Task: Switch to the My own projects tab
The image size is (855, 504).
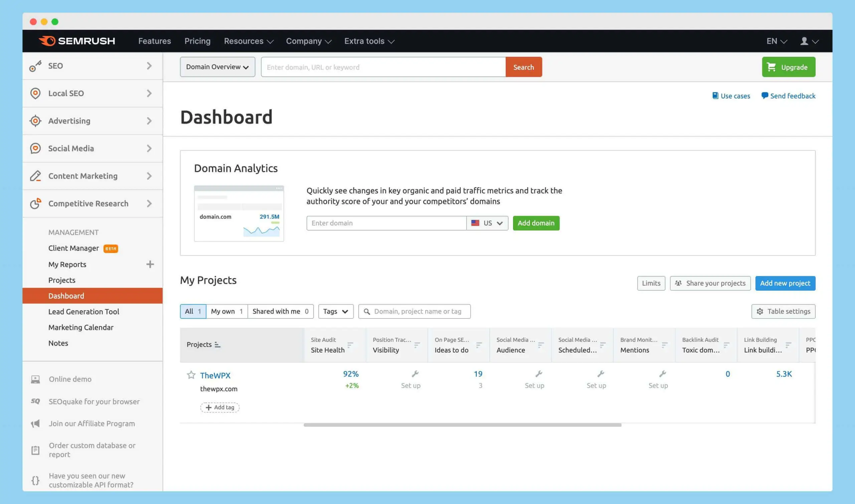Action: pos(226,311)
